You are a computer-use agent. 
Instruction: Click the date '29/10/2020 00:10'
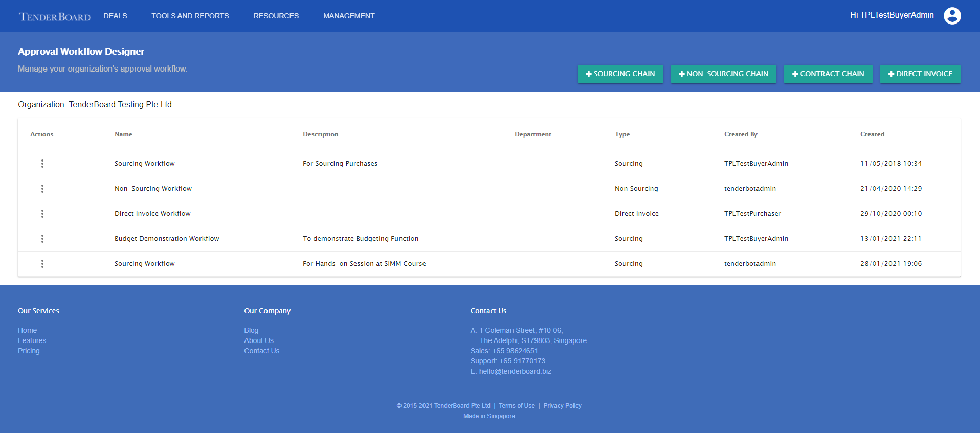click(891, 214)
